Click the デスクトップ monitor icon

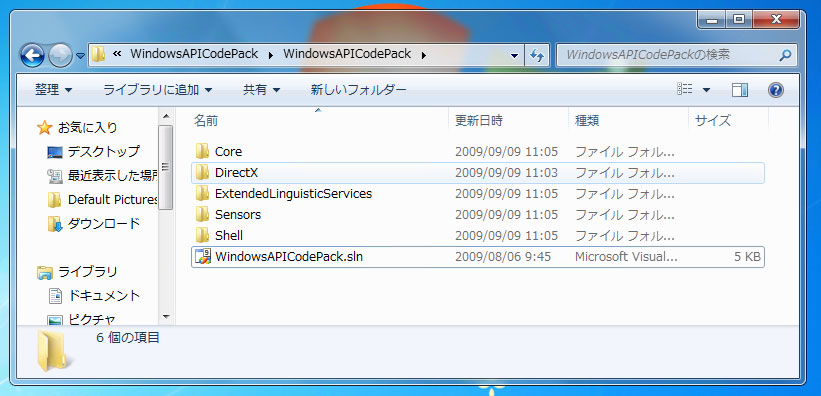(54, 152)
